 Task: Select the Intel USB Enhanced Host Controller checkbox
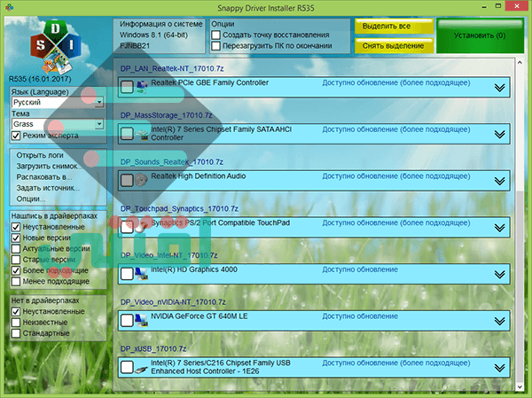coord(127,367)
